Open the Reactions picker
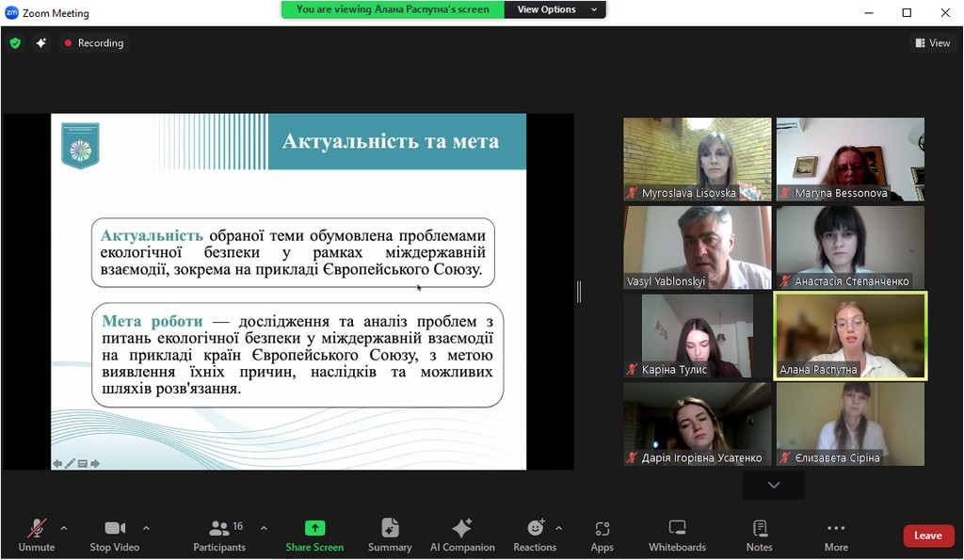Viewport: 964px width, 560px height. coord(535,535)
